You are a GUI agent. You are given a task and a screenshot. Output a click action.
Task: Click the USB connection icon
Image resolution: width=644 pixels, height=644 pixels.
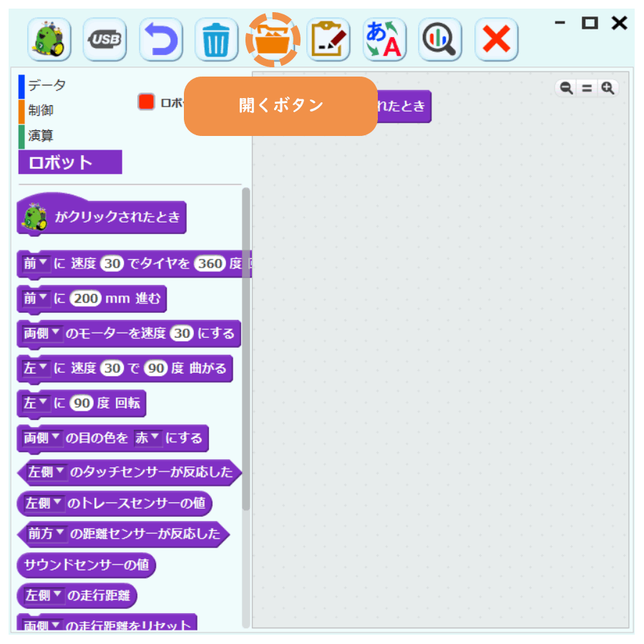click(x=104, y=39)
